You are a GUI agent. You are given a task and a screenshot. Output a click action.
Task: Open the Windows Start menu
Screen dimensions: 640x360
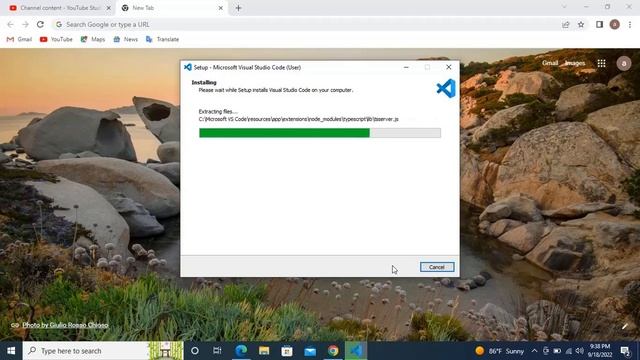11,351
